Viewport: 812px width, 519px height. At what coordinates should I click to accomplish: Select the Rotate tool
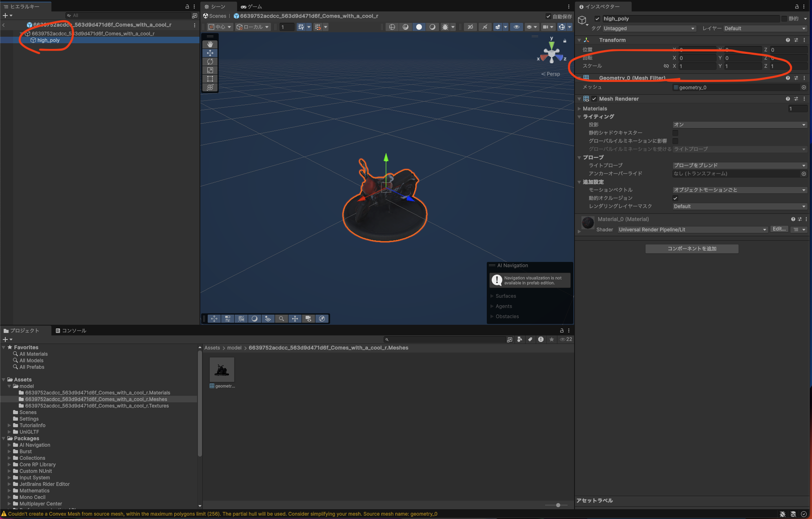click(x=210, y=61)
